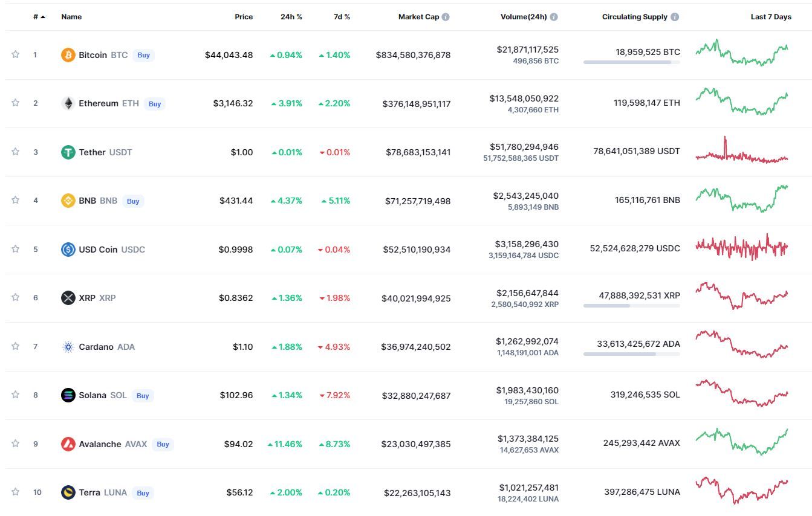Click the XRP circulating supply progress bar
Viewport: 812px width, 516px height.
coord(631,306)
